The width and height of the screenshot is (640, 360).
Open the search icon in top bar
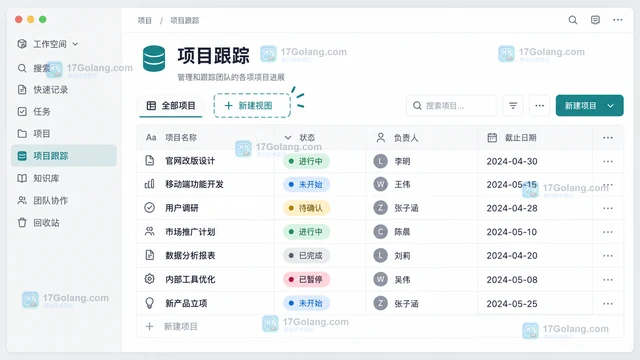click(x=573, y=20)
